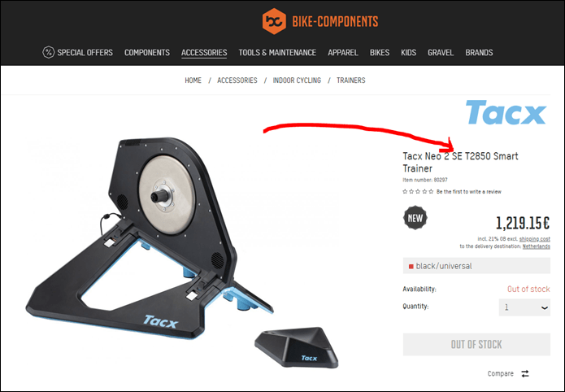Click the Out of Stock button

coord(476,344)
